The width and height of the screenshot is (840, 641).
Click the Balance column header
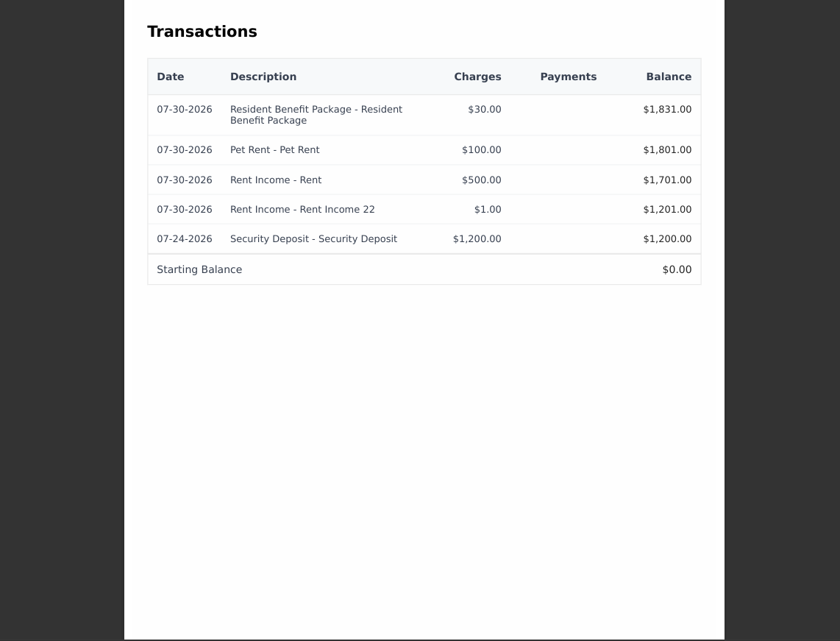tap(669, 77)
